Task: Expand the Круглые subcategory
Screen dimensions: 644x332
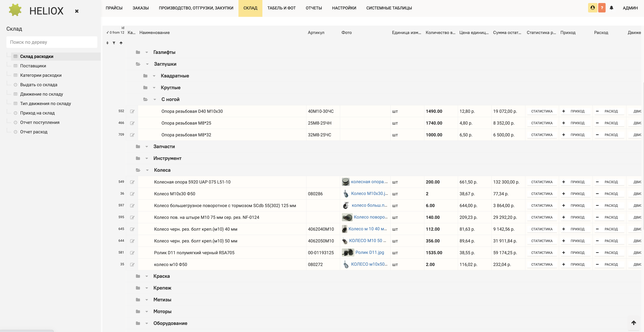Action: [154, 88]
